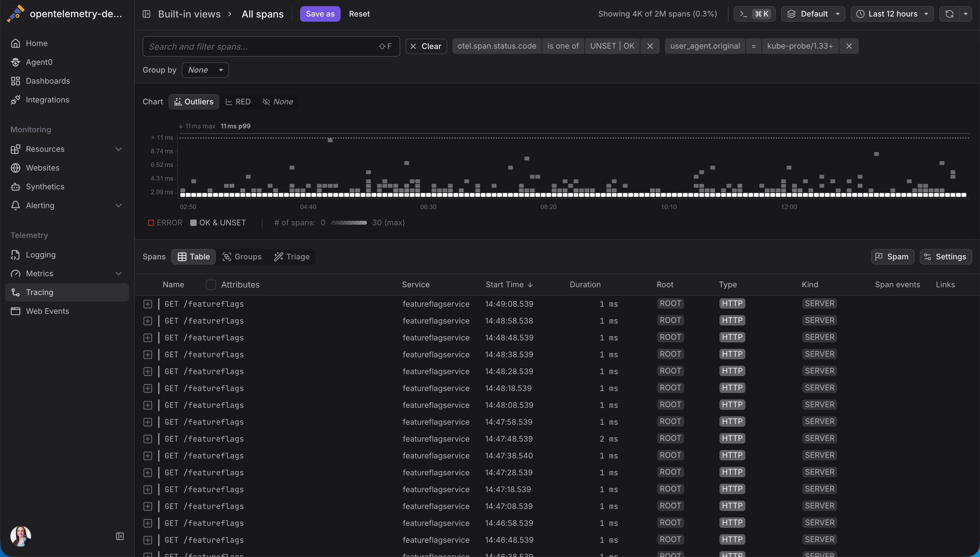Image resolution: width=980 pixels, height=557 pixels.
Task: Open the Last 12 hours time picker
Action: click(892, 14)
